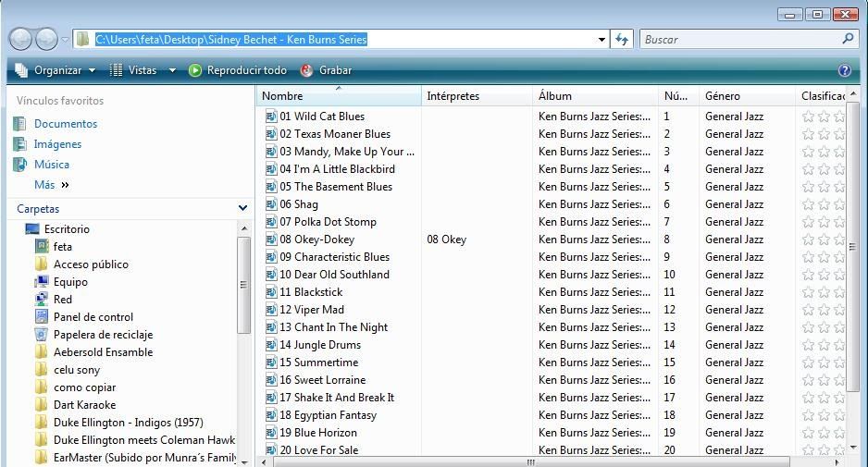Sort by Nú... track number column header

pyautogui.click(x=678, y=96)
